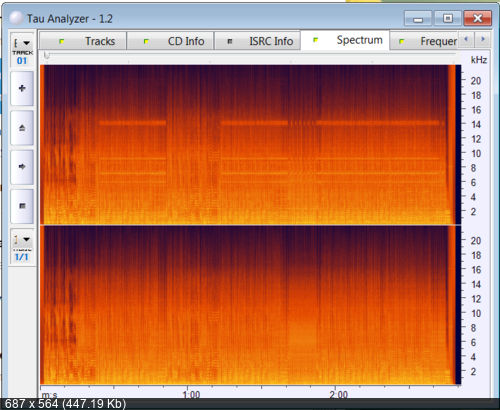Open the TRACK selector dropdown
This screenshot has height=410, width=500.
coord(22,43)
